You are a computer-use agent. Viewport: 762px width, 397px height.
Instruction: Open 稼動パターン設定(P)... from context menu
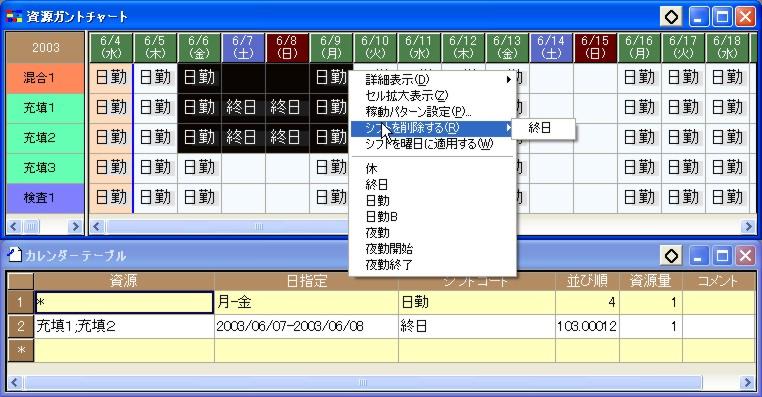(x=418, y=112)
